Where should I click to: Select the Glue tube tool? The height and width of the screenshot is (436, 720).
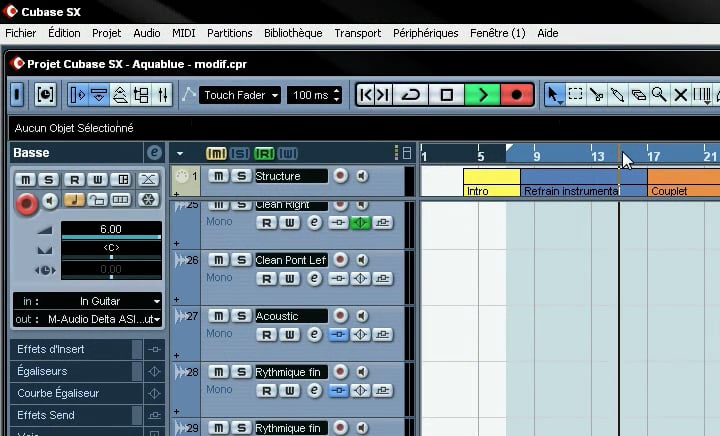(x=618, y=95)
